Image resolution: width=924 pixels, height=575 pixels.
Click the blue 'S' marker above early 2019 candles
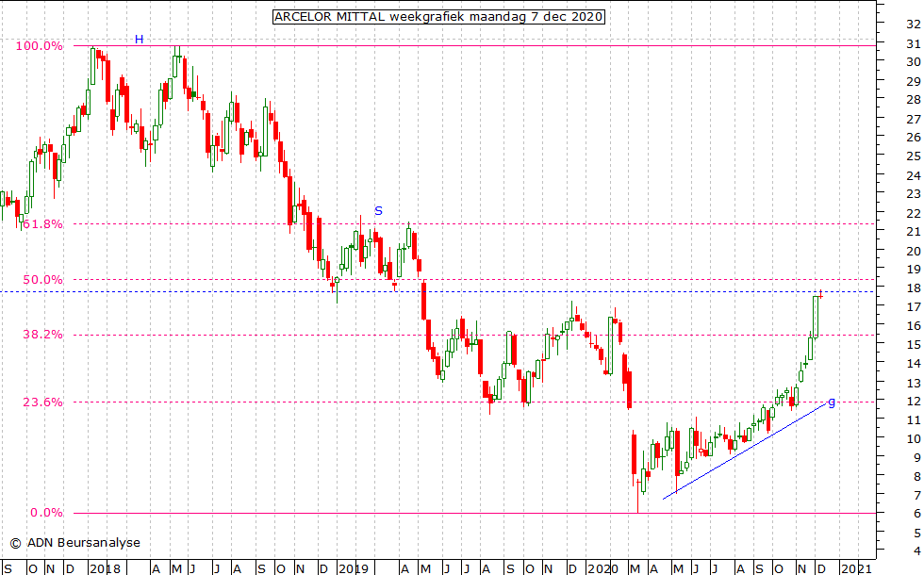[378, 210]
